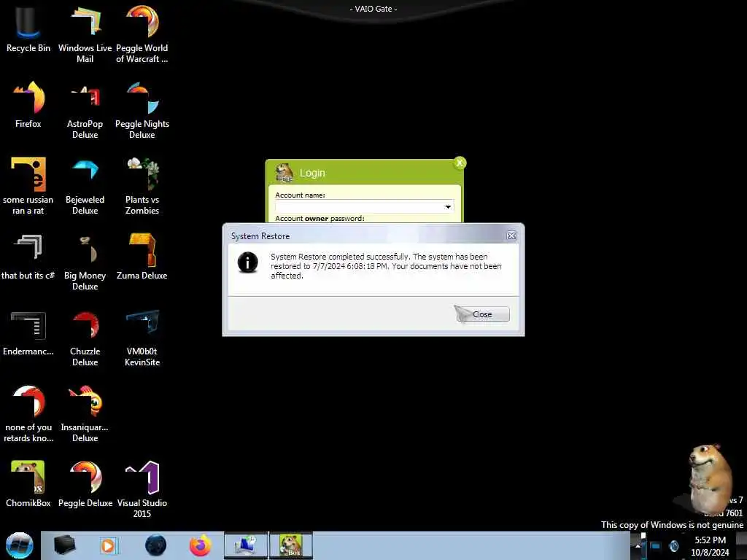Select Peggle Deluxe desktop icon
Image resolution: width=747 pixels, height=560 pixels.
tap(85, 483)
